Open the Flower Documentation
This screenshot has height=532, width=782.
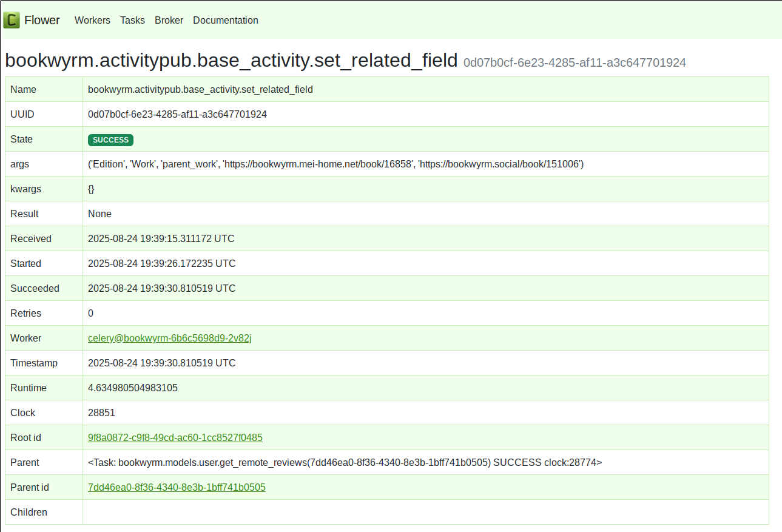pyautogui.click(x=225, y=20)
